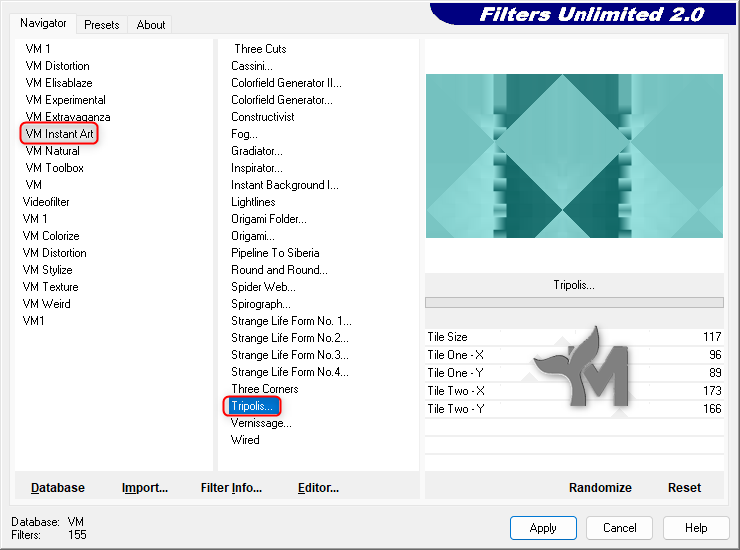Screen dimensions: 740x550
Task: Select VM Instant Art category
Action: [59, 134]
